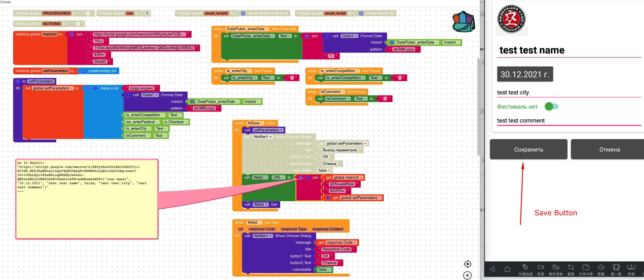
Task: Toggle the Фестиваль нет switch
Action: (551, 107)
